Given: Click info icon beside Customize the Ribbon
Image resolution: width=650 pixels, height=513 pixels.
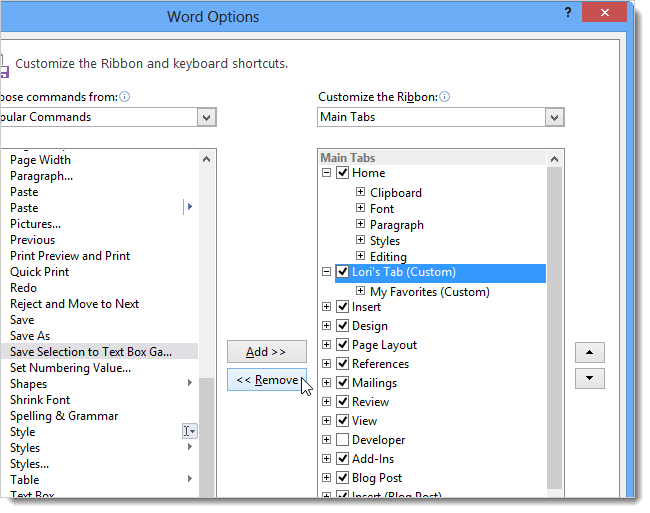Looking at the screenshot, I should pyautogui.click(x=444, y=97).
